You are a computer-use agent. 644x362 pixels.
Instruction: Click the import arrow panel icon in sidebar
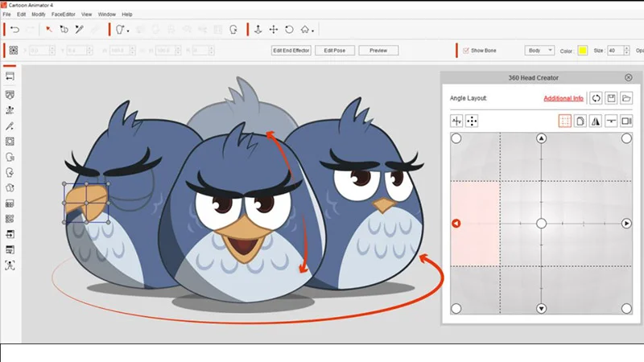click(x=10, y=234)
